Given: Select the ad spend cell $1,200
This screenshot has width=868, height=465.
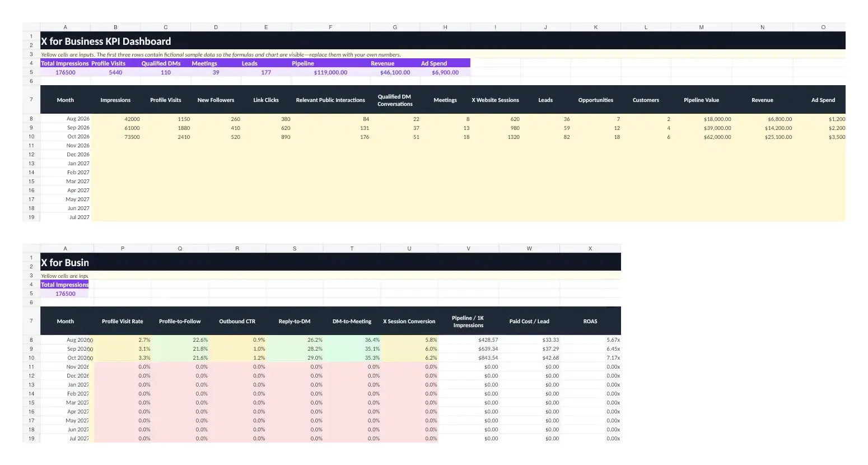Looking at the screenshot, I should pyautogui.click(x=819, y=119).
